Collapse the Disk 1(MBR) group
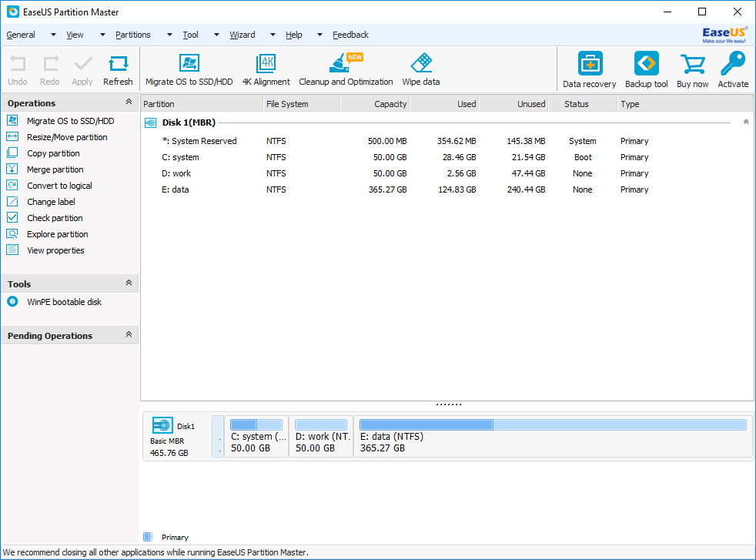756x560 pixels. [x=746, y=122]
